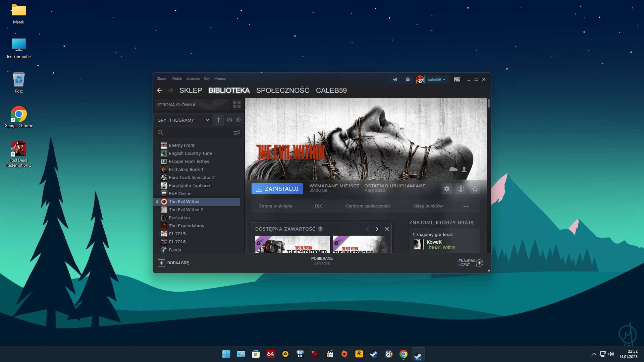Screen dimensions: 644x362
Task: Open Strona w sklepie link
Action: (275, 206)
